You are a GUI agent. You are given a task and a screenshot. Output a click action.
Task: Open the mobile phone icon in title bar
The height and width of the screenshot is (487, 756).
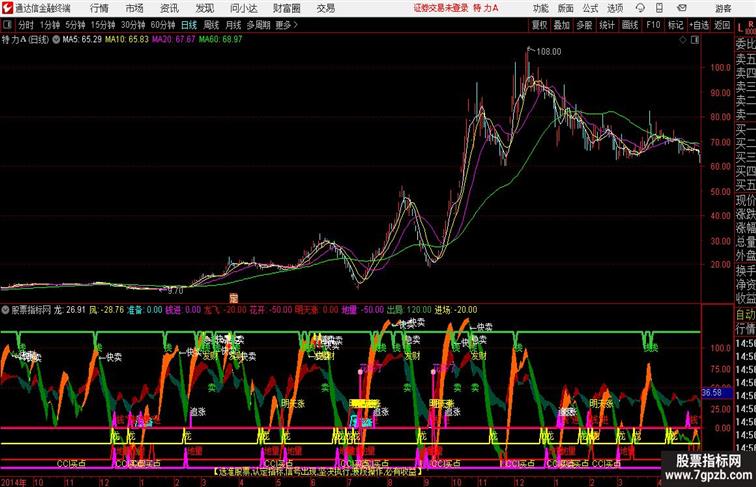[x=659, y=8]
